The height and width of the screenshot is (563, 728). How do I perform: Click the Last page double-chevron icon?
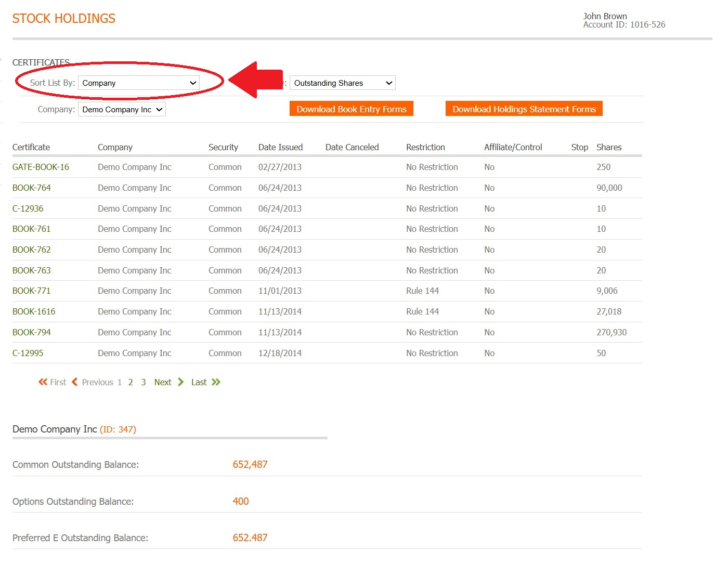216,382
